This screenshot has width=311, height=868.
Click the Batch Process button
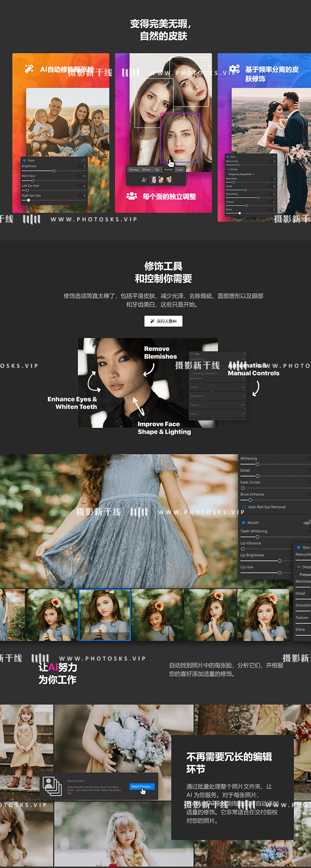coord(142,786)
